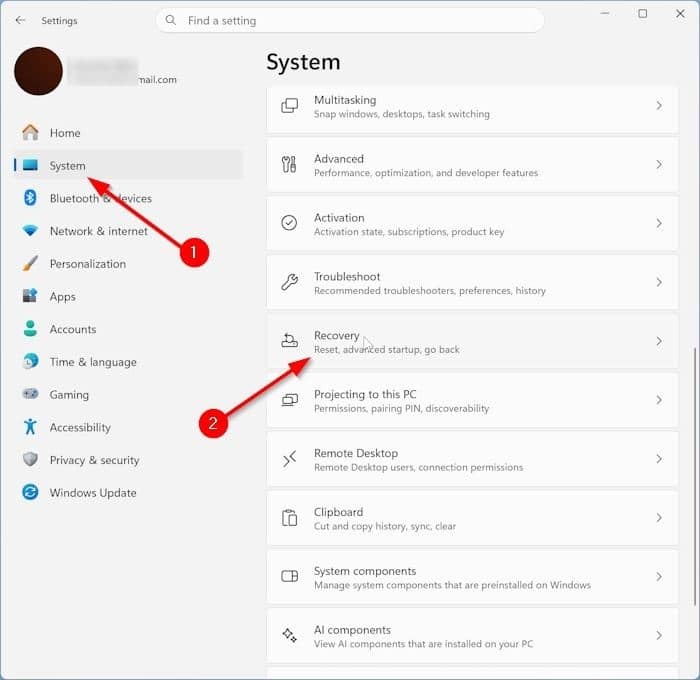This screenshot has width=700, height=680.
Task: Open Remote Desktop via its chevron
Action: tap(659, 459)
